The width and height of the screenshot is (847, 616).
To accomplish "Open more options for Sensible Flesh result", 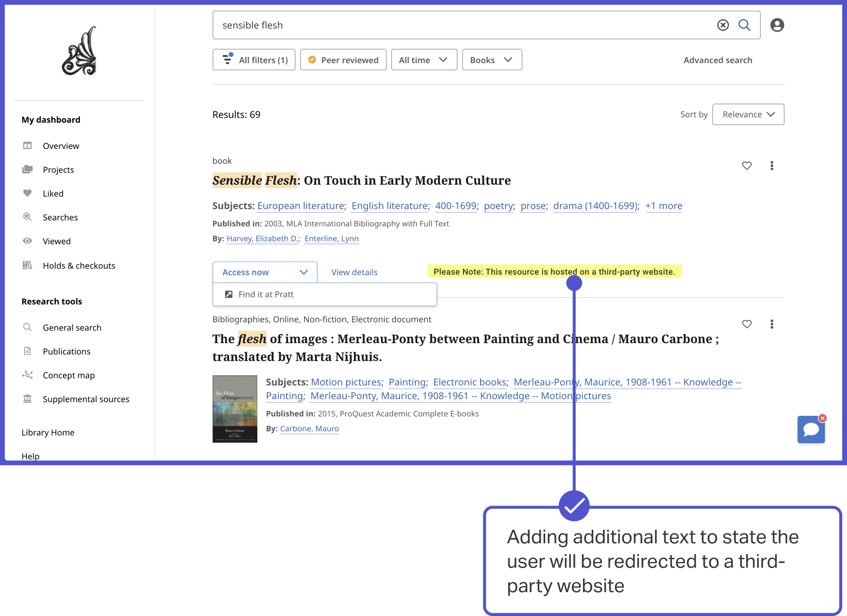I will [772, 166].
